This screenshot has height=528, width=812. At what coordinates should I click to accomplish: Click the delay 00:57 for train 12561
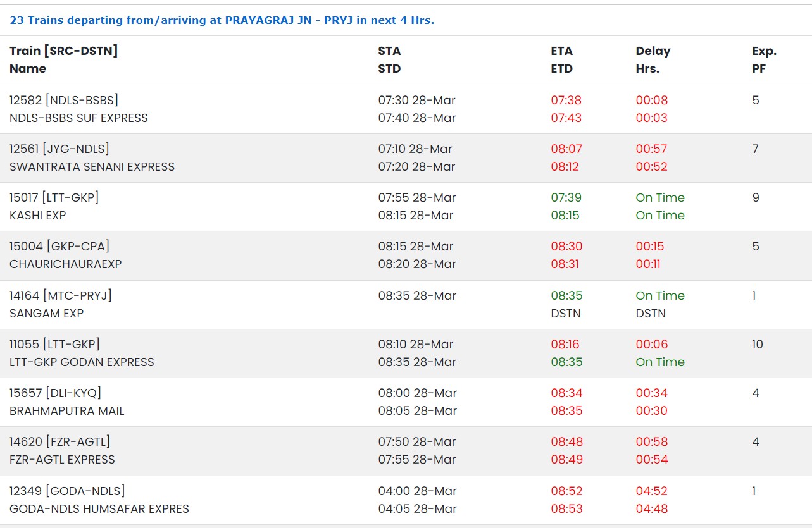(x=652, y=149)
